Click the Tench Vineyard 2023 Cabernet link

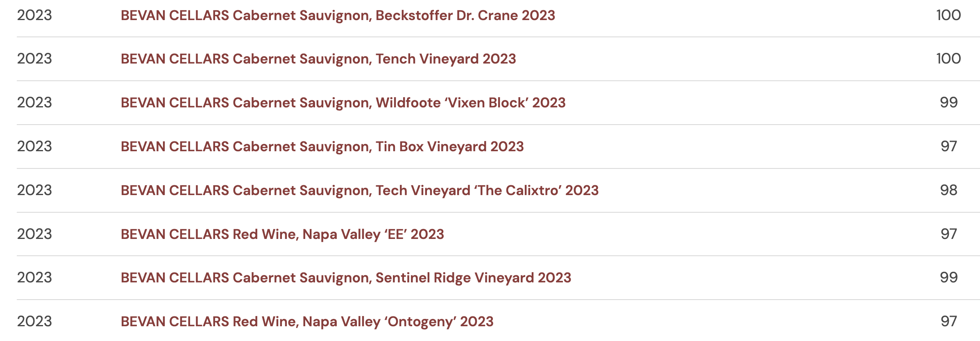click(x=318, y=59)
